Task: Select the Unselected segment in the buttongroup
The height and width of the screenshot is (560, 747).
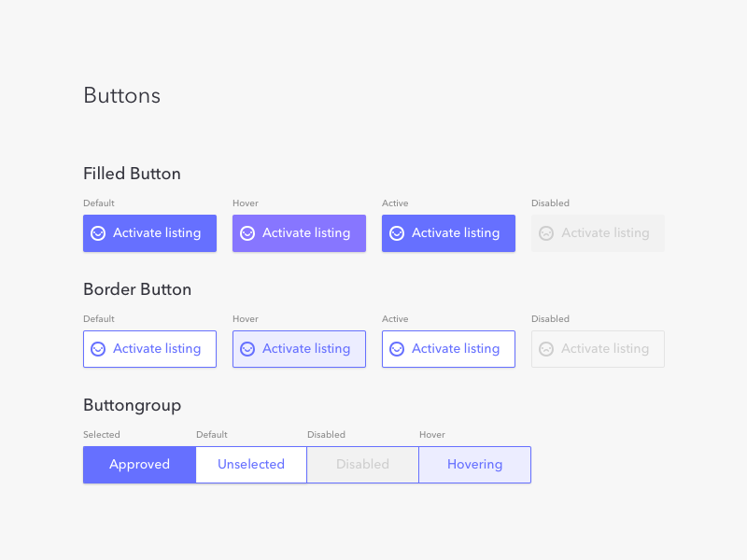Action: (250, 464)
